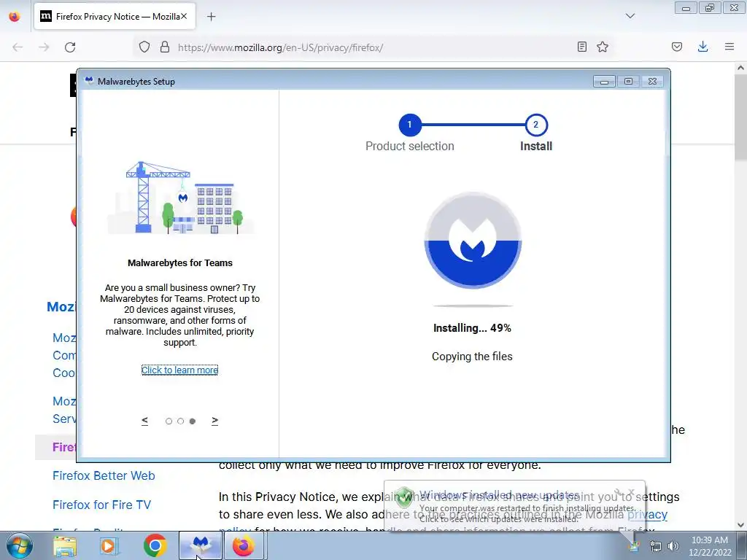Screen dimensions: 747x560
Task: Close the Windows update notification balloon
Action: click(x=631, y=492)
